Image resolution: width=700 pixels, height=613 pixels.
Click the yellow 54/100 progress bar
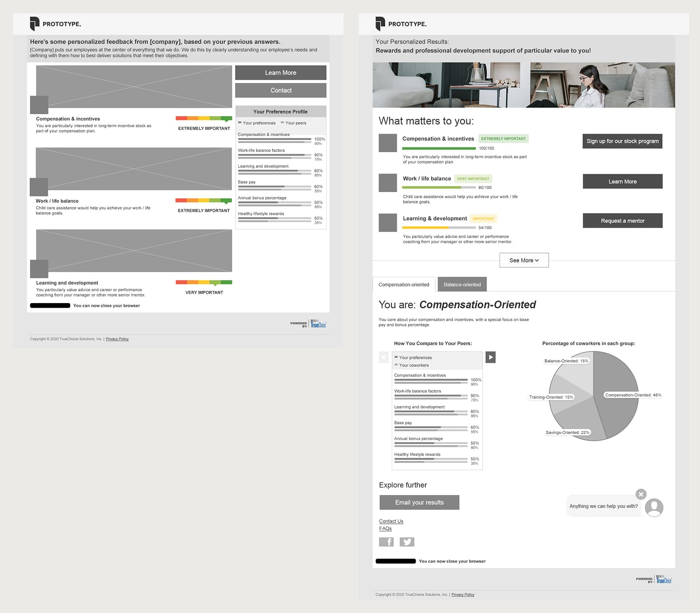tap(439, 227)
